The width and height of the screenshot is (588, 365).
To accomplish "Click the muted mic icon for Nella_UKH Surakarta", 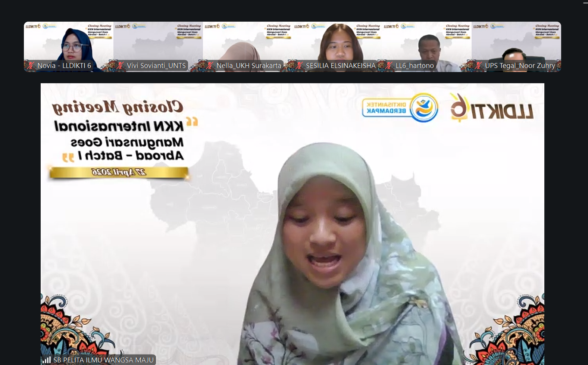I will point(210,66).
